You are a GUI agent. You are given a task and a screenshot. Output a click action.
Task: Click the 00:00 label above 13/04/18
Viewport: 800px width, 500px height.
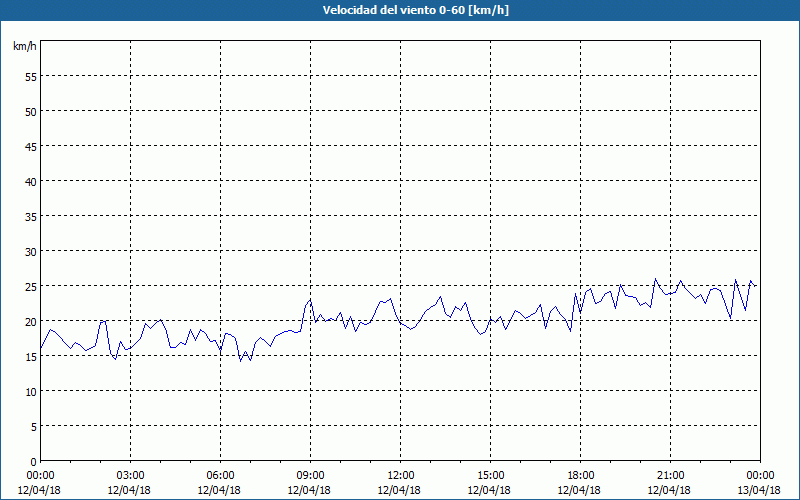click(x=760, y=476)
